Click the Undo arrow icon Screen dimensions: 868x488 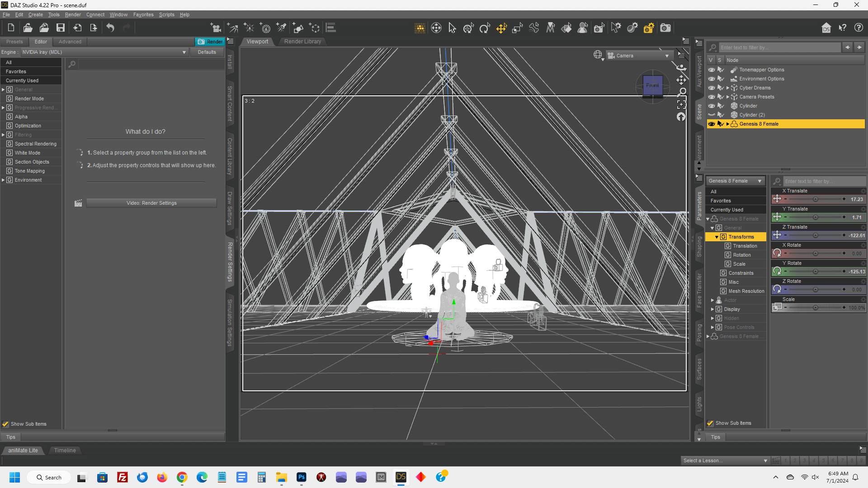(110, 28)
